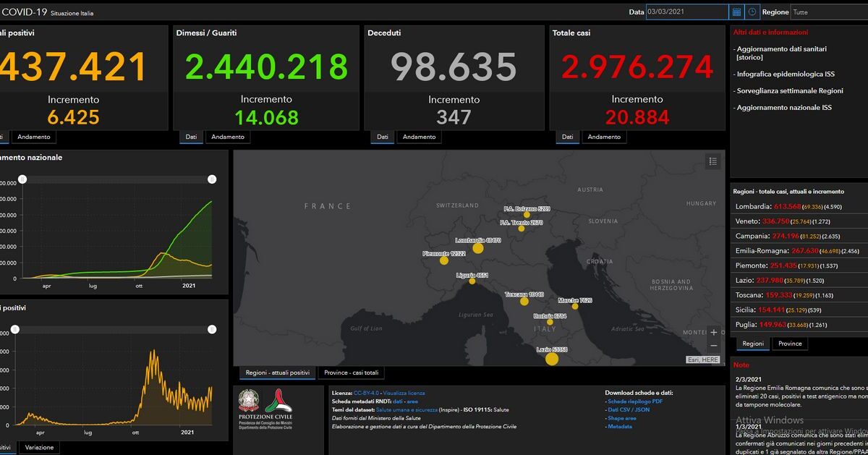The width and height of the screenshot is (868, 455).
Task: Select Dati tab under Totale casi
Action: 567,137
